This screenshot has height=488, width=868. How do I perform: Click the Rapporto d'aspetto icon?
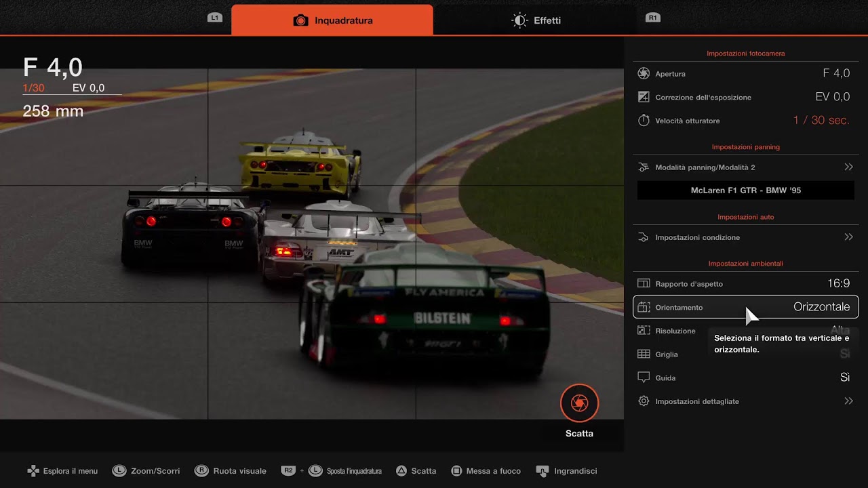(x=644, y=284)
